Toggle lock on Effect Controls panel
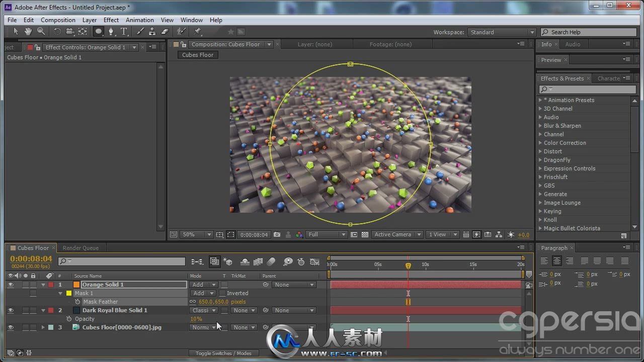This screenshot has height=362, width=644. (38, 47)
